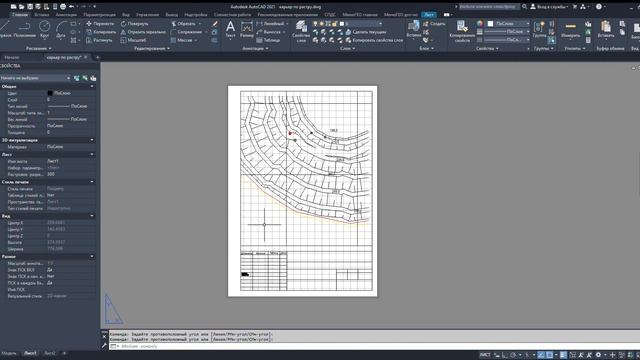Switch to the Главная ribbon tab

click(20, 15)
